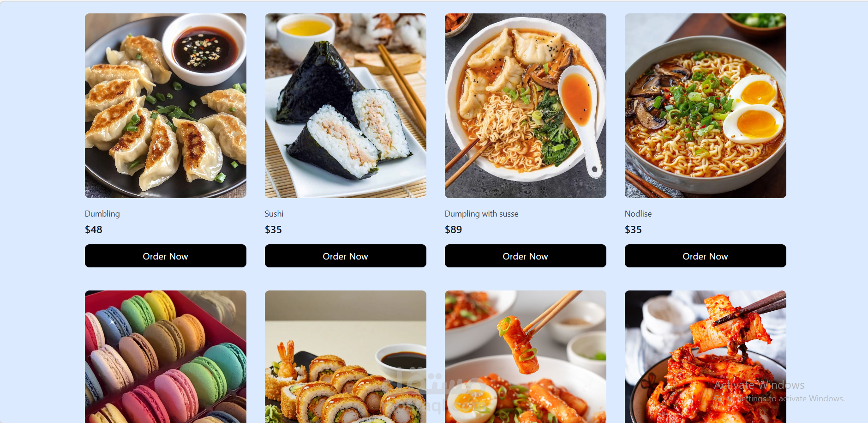Click the $48 price label
The height and width of the screenshot is (423, 868).
point(94,230)
